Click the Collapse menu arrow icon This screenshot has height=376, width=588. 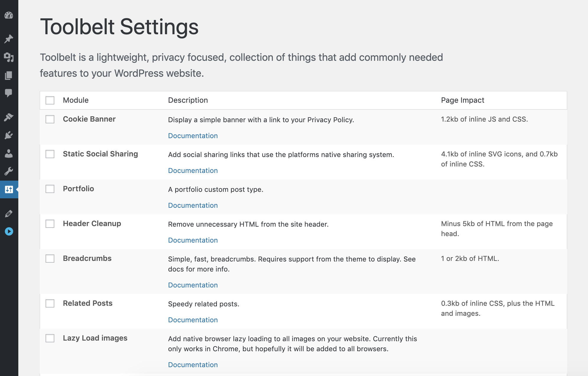pos(9,231)
